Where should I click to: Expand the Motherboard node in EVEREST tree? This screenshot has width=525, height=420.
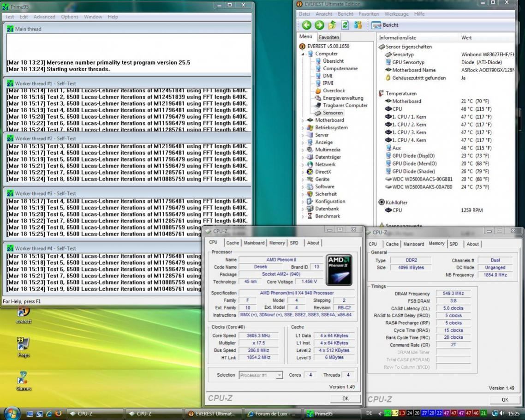pos(303,120)
